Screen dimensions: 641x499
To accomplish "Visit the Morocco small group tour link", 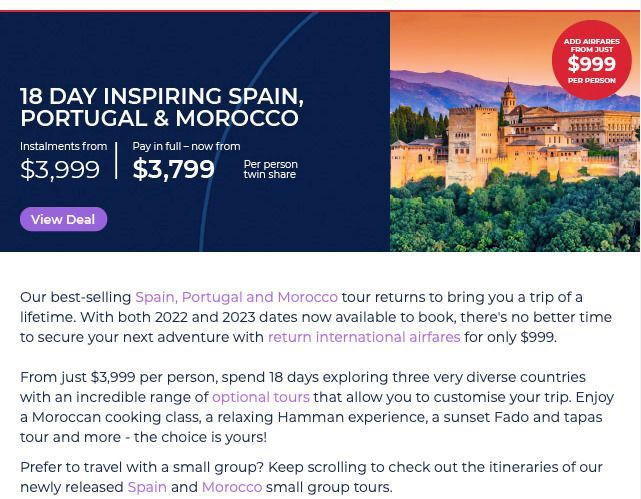I will (x=232, y=487).
